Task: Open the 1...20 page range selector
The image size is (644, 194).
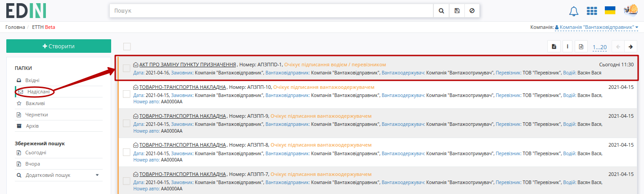Action: click(x=600, y=47)
